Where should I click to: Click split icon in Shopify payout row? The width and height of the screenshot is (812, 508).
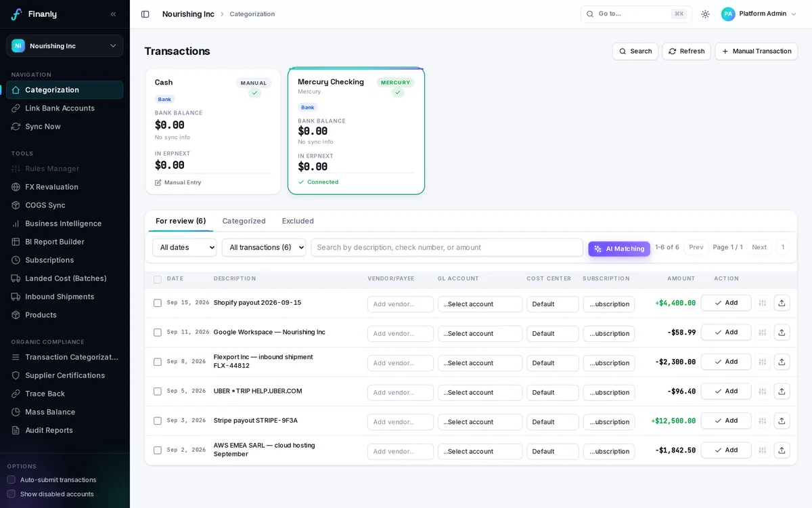click(763, 303)
